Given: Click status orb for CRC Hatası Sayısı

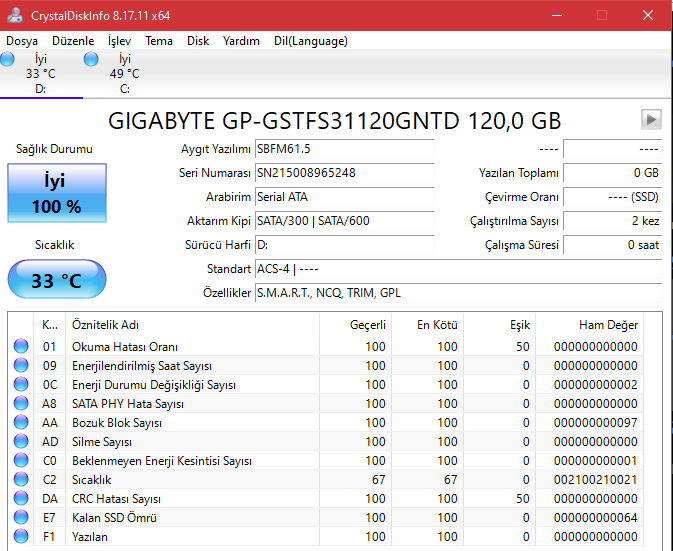Looking at the screenshot, I should tap(21, 498).
